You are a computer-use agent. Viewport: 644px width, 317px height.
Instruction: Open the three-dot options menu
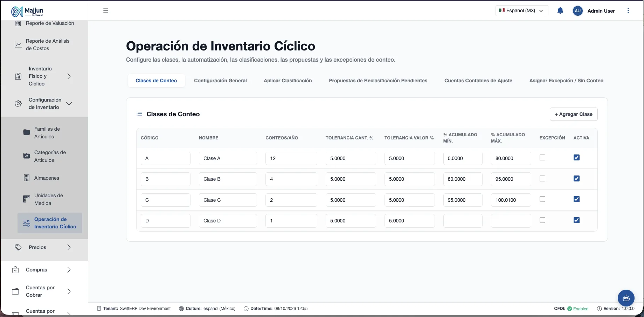(628, 11)
